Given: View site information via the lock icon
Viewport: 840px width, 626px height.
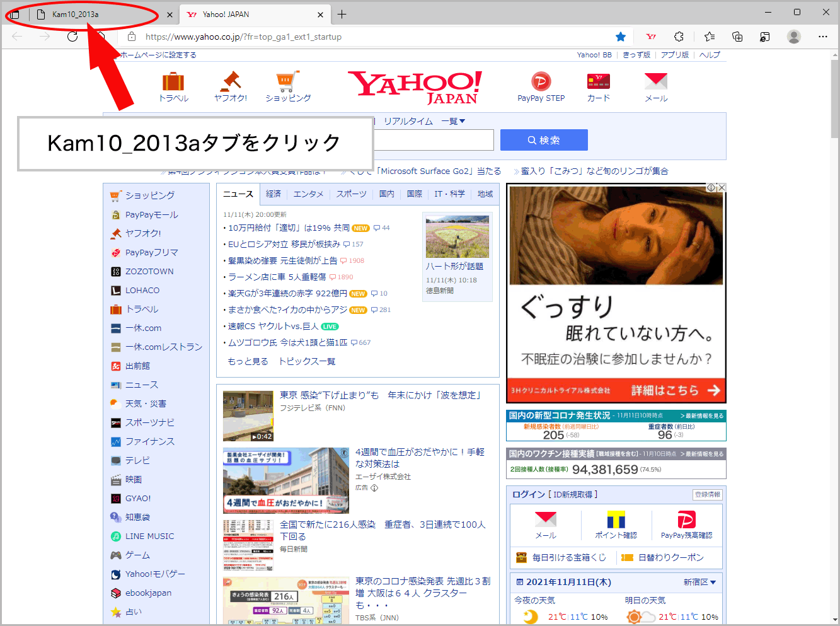Looking at the screenshot, I should coord(131,37).
